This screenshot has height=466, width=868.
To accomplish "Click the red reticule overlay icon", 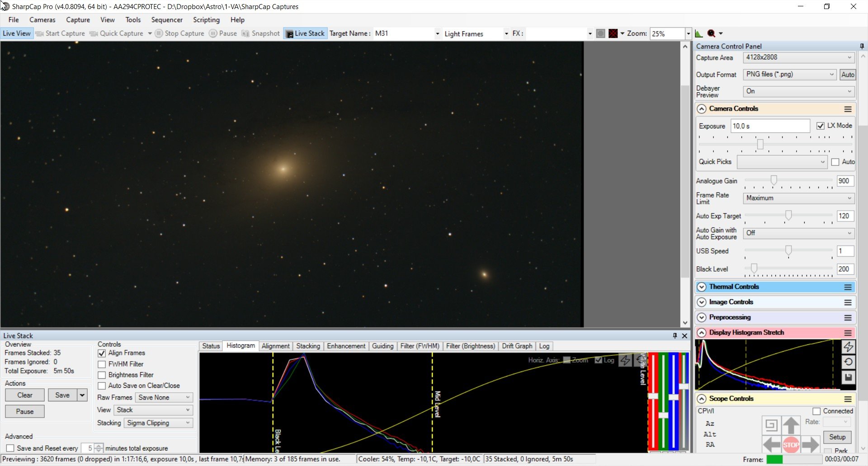I will click(x=613, y=33).
